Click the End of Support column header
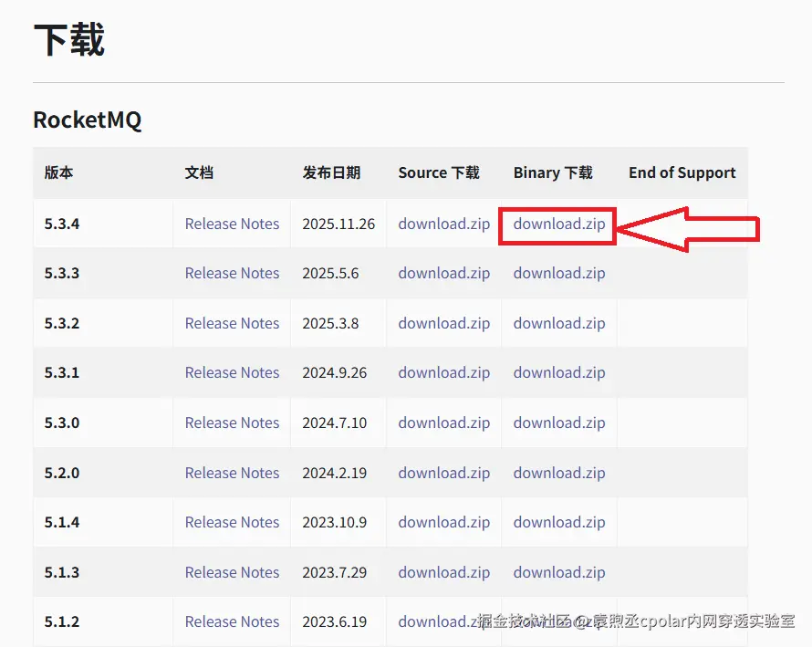The height and width of the screenshot is (647, 812). pyautogui.click(x=682, y=172)
